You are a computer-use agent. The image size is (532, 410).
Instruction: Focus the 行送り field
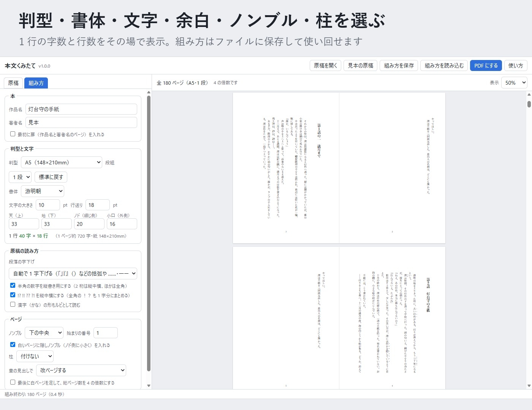(x=98, y=205)
